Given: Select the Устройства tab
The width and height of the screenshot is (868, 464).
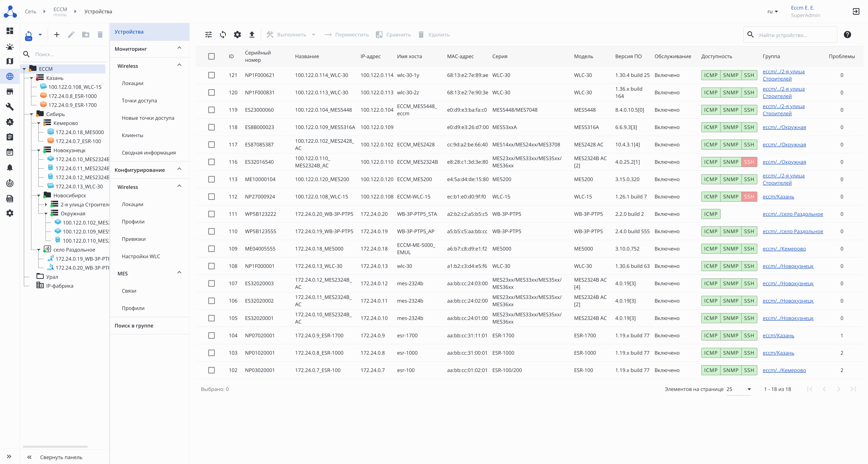Looking at the screenshot, I should (x=129, y=32).
